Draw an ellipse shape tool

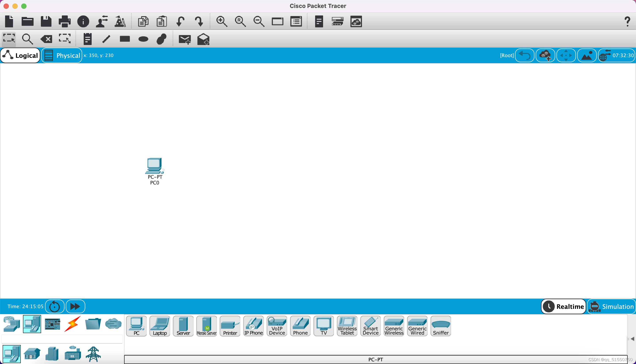143,39
